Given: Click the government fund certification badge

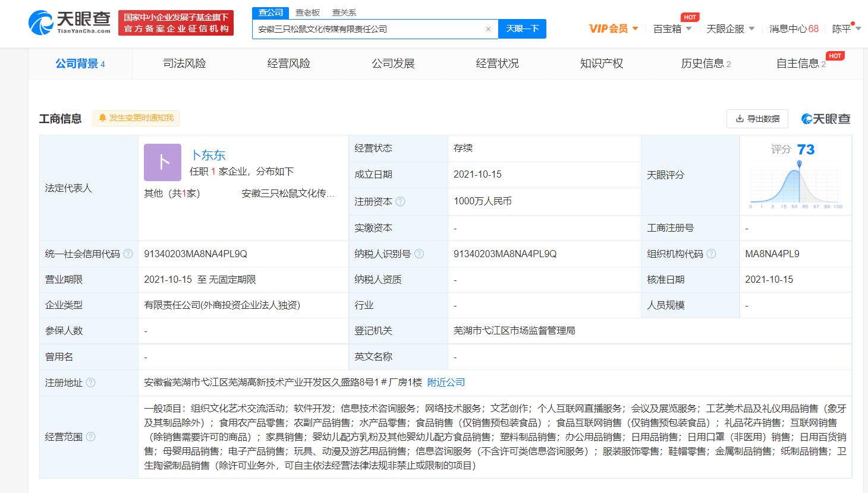Looking at the screenshot, I should [x=176, y=23].
